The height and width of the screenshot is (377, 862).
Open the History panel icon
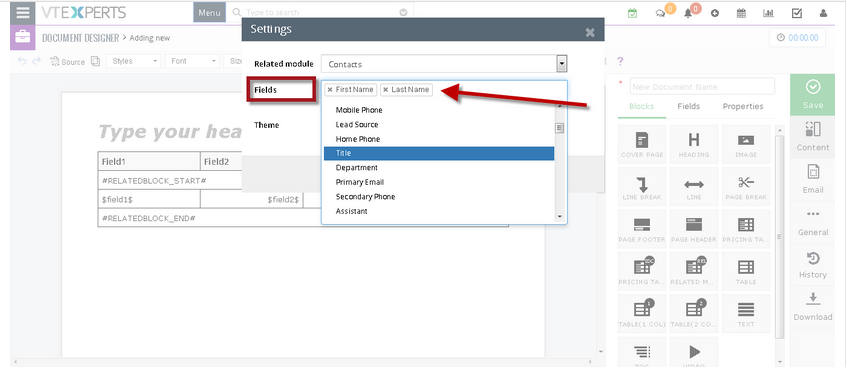813,265
